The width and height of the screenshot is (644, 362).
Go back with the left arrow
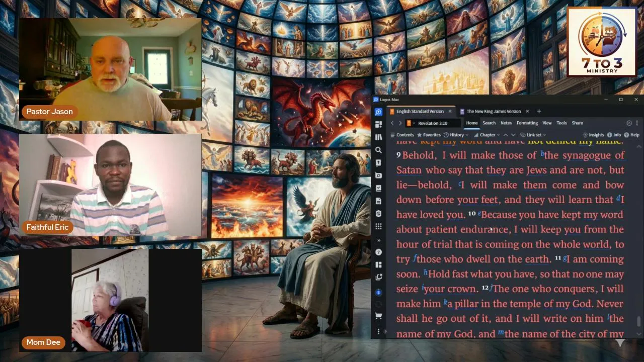point(392,123)
